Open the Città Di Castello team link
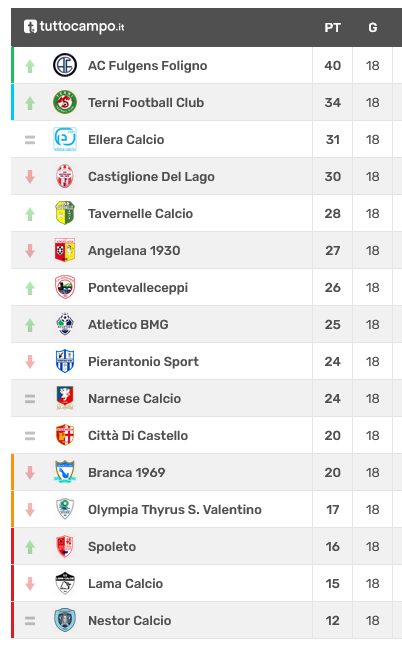Image resolution: width=402 pixels, height=655 pixels. 138,435
